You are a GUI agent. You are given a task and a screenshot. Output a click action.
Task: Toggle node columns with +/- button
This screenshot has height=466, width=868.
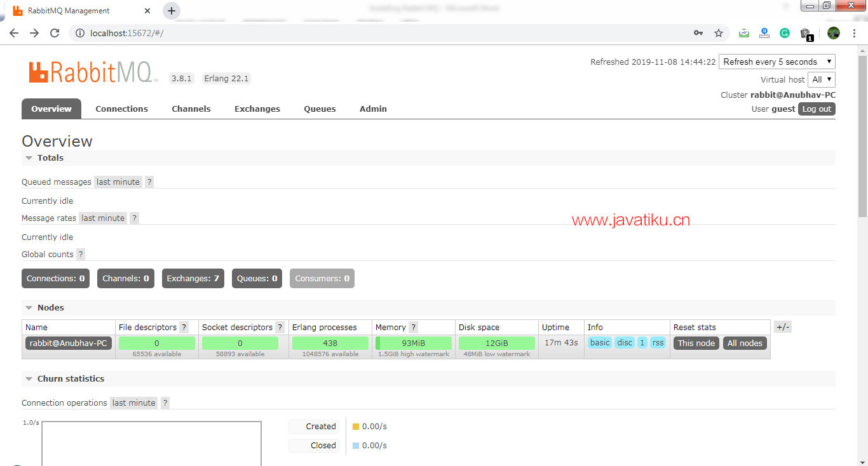click(783, 327)
